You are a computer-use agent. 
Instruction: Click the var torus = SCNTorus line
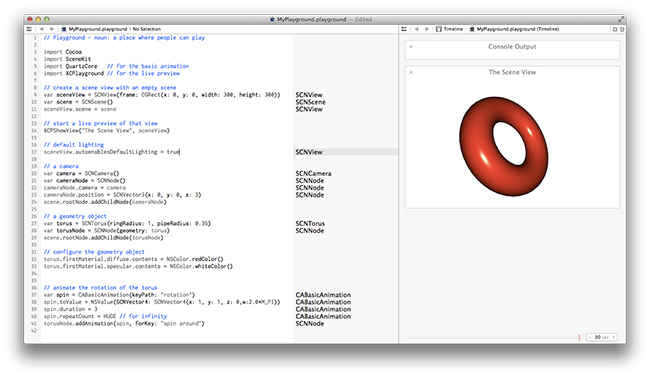127,224
